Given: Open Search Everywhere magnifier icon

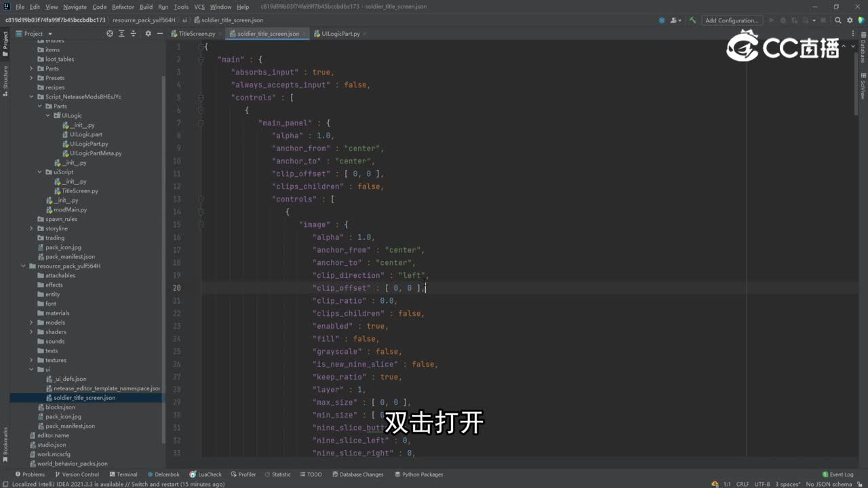Looking at the screenshot, I should point(838,20).
